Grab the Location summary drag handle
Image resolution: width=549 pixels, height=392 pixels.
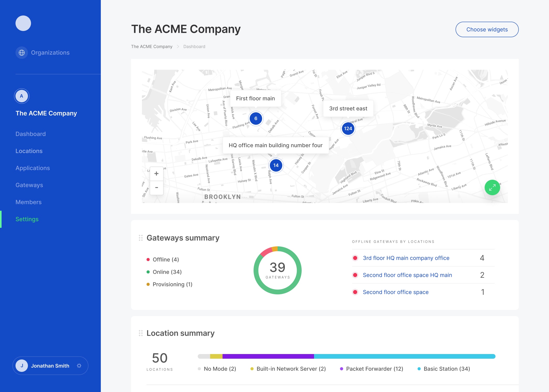click(x=141, y=333)
